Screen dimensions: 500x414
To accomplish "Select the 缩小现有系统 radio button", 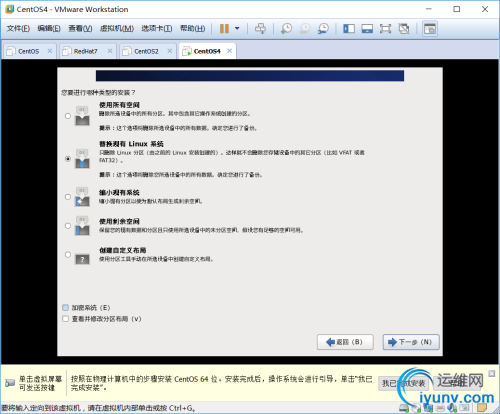I will 68,197.
